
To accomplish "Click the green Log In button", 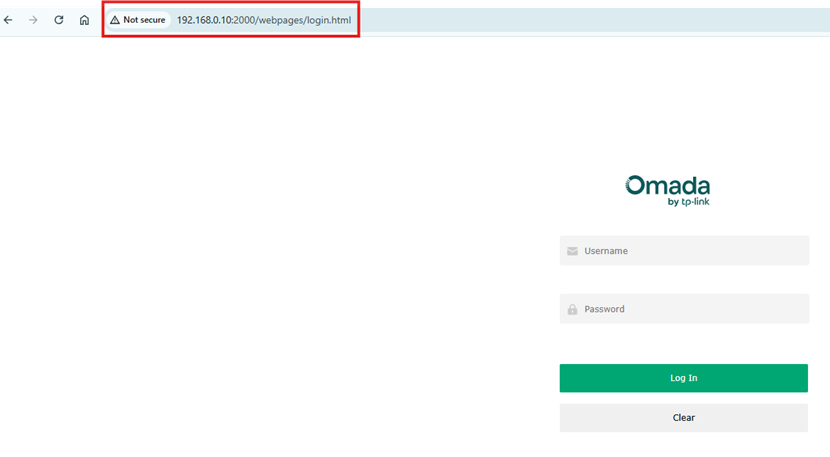I will coord(683,378).
